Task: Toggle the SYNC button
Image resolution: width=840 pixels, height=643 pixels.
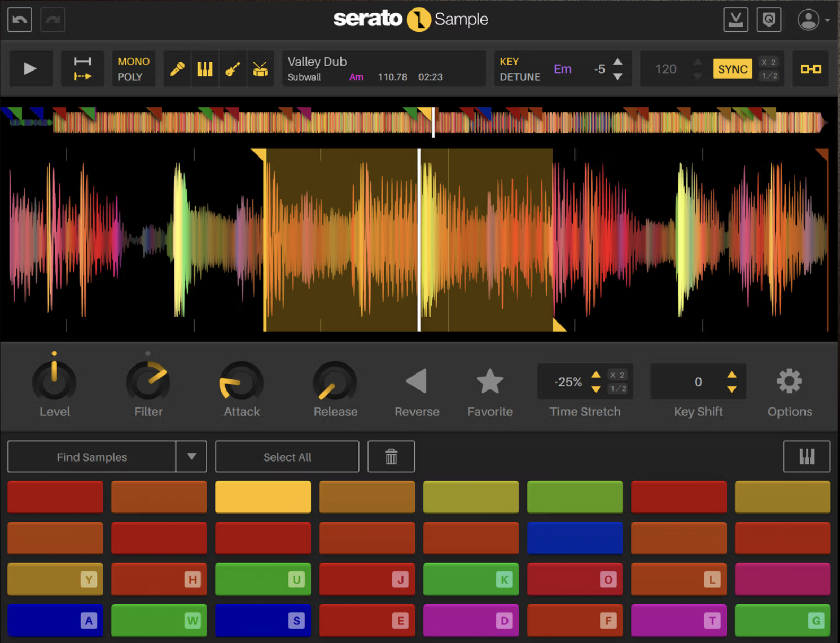Action: pos(733,69)
